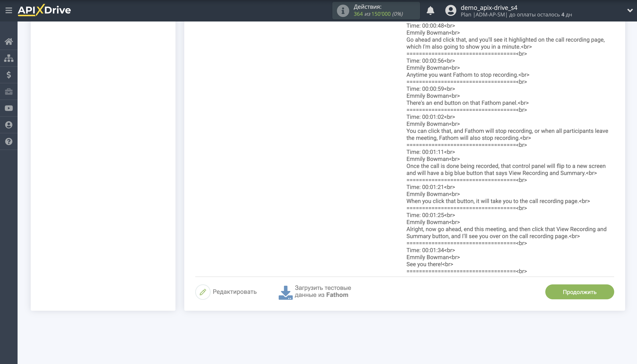This screenshot has width=637, height=364.
Task: Open demo_apix-drive_s4 account menu
Action: click(489, 8)
